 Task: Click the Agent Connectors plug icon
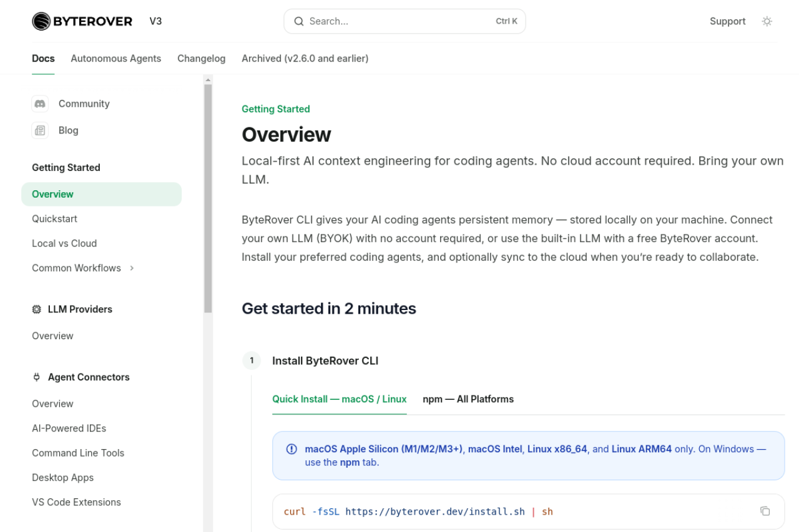click(37, 377)
